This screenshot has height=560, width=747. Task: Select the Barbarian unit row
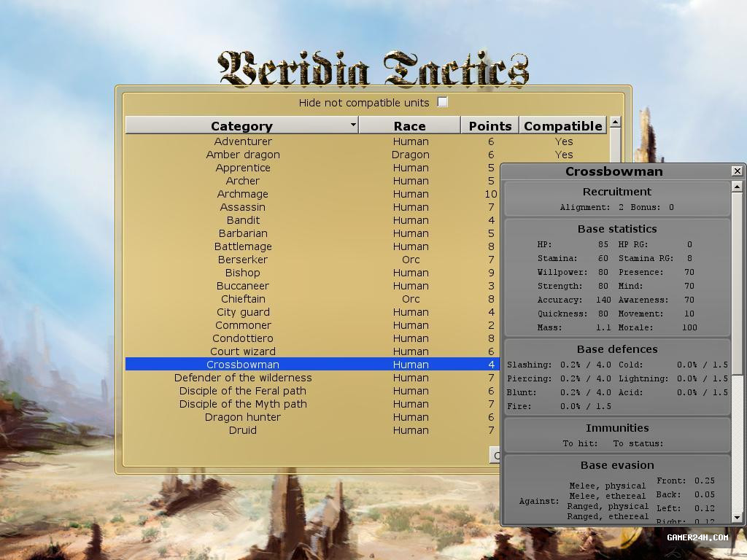312,233
